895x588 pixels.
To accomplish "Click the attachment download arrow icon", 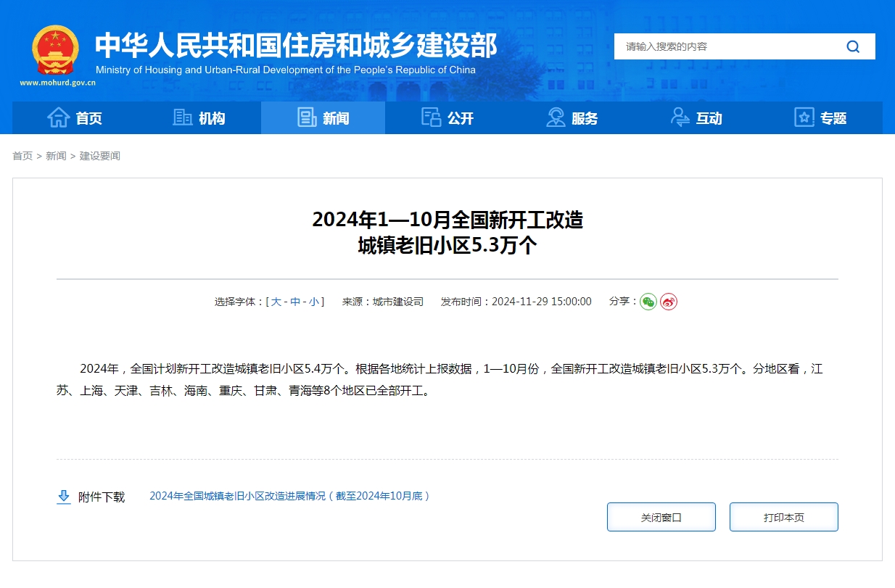I will point(64,497).
